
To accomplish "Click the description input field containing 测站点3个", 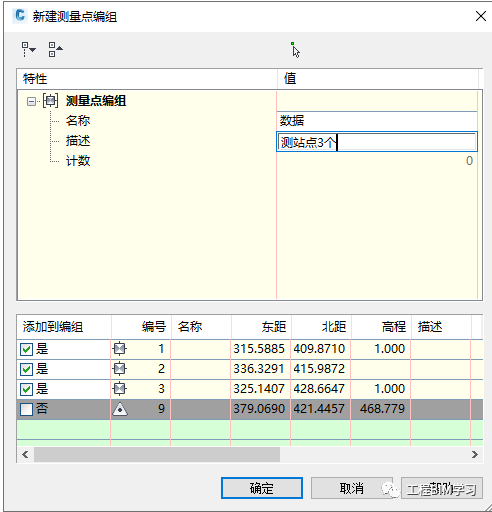I will [x=377, y=142].
